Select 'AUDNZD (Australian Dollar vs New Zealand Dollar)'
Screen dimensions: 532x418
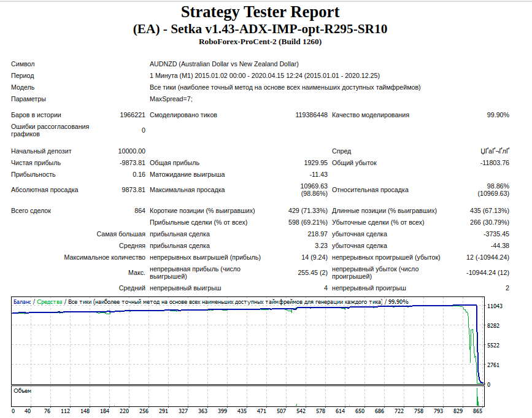pyautogui.click(x=224, y=64)
